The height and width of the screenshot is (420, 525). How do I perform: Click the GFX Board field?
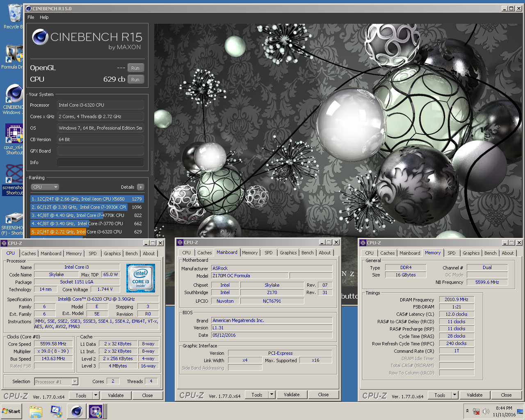100,151
